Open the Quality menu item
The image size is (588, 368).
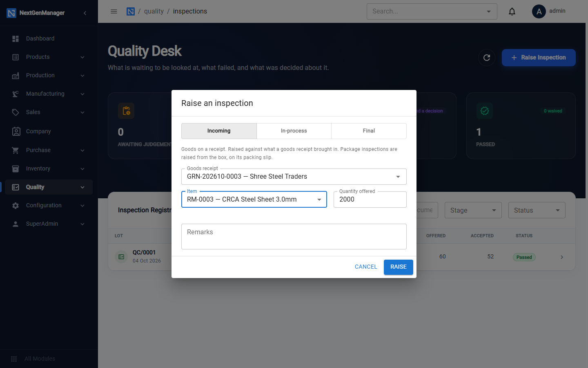coord(49,187)
